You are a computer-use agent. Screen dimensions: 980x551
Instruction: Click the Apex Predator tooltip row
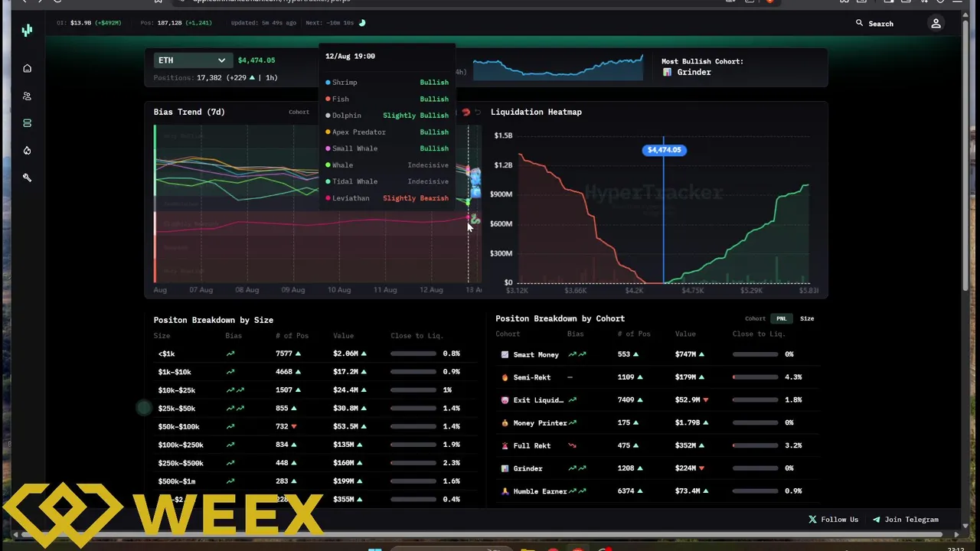[387, 132]
